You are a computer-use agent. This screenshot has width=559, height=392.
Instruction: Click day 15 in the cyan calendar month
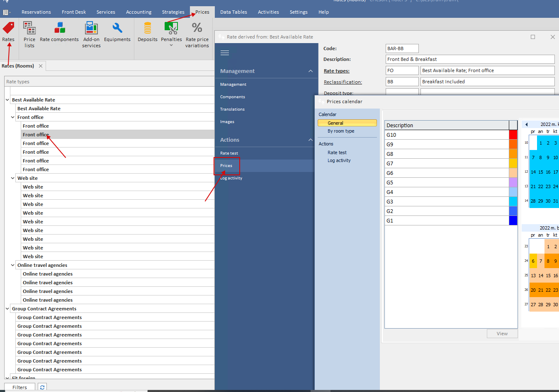click(x=541, y=172)
